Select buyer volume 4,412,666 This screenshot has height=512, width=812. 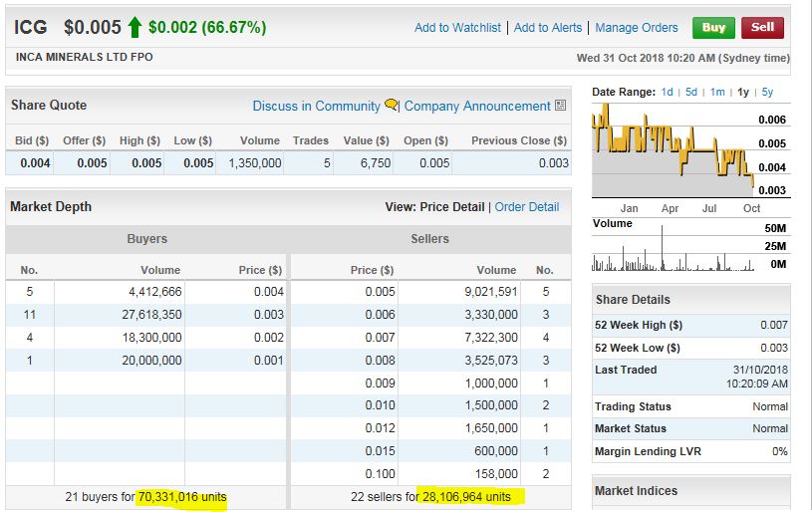click(155, 292)
